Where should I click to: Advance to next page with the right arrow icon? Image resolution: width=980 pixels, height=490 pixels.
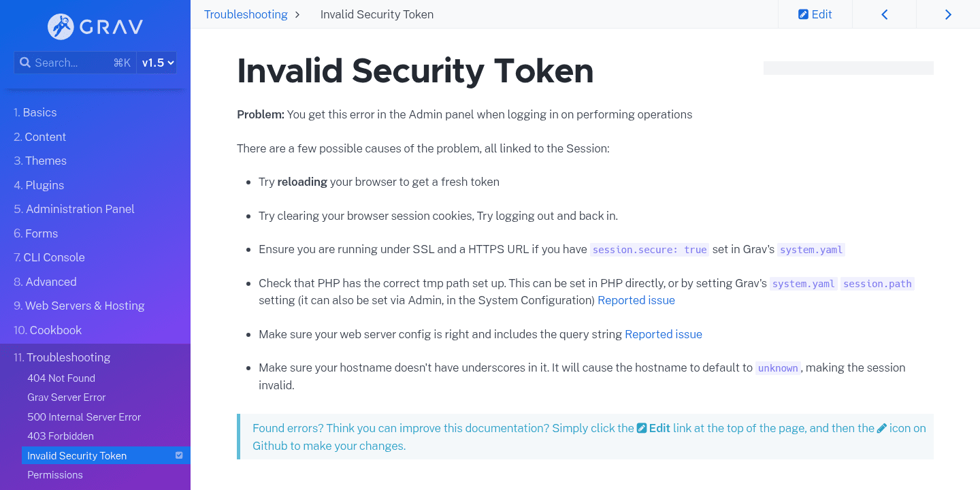948,14
